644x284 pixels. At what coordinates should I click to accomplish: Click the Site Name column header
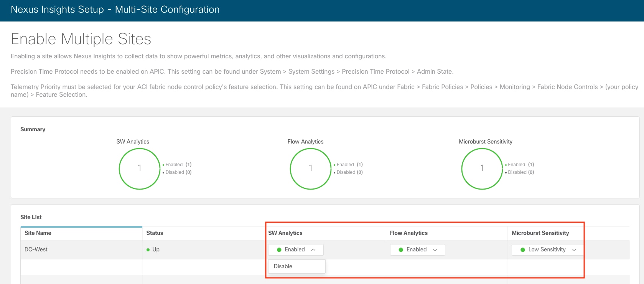point(38,233)
